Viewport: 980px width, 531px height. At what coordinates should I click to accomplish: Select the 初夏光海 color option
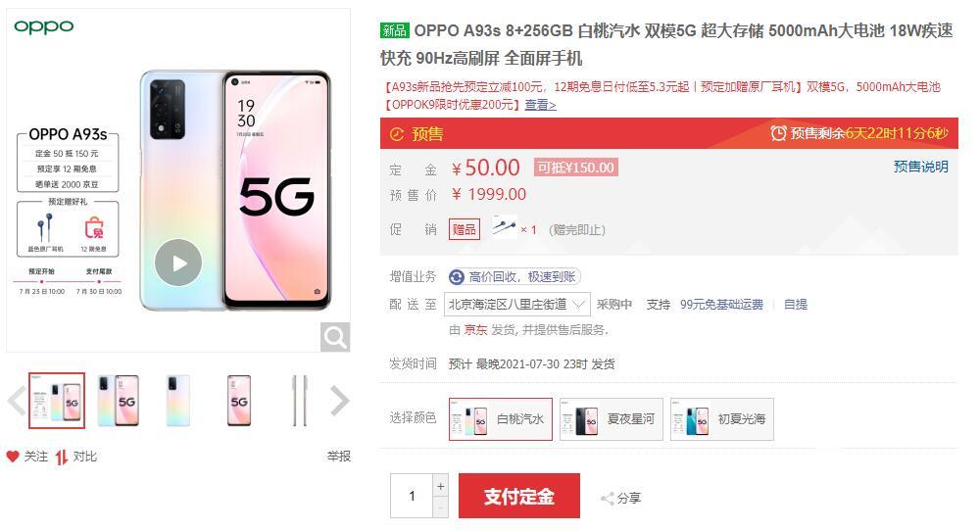[x=722, y=419]
